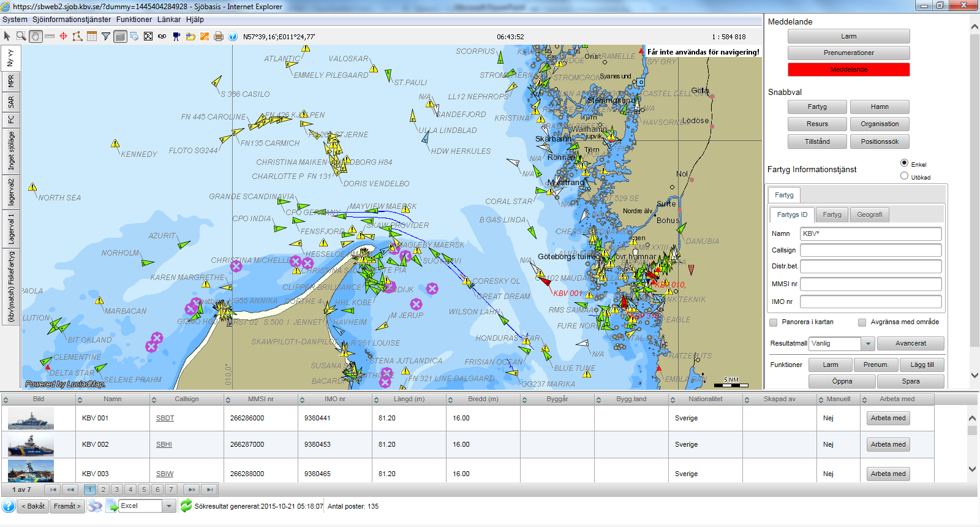Viewport: 980px width, 527px height.
Task: Click the camera on tripod icon
Action: [176, 37]
